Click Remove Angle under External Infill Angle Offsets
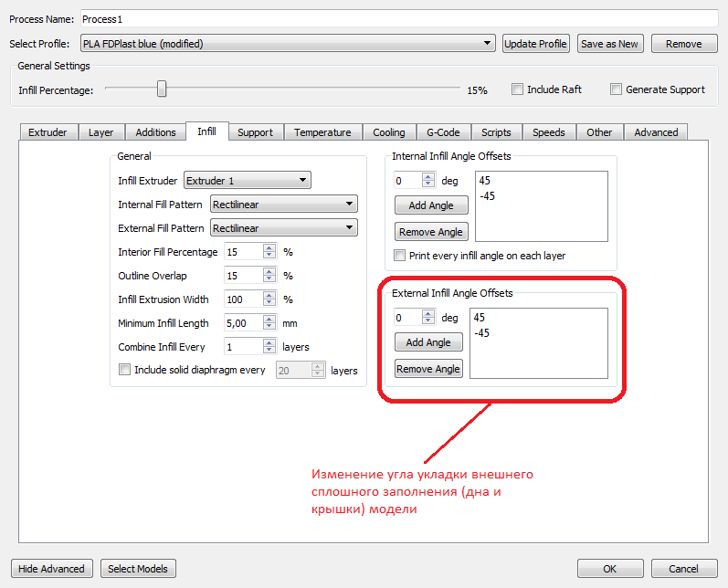The width and height of the screenshot is (728, 588). tap(428, 369)
